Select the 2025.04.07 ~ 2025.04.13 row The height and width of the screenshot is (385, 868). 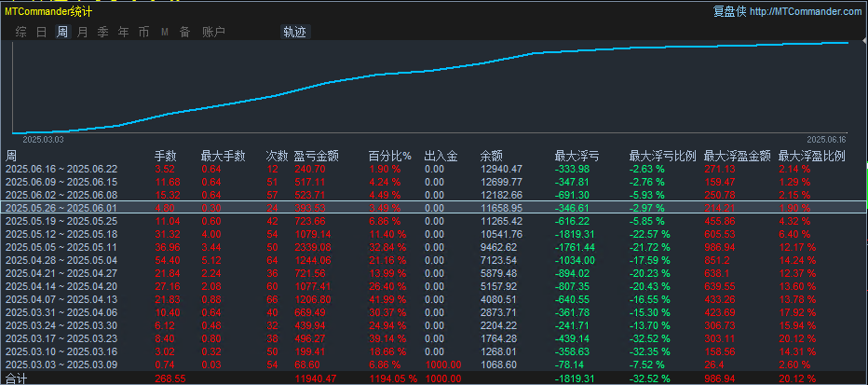tap(433, 299)
